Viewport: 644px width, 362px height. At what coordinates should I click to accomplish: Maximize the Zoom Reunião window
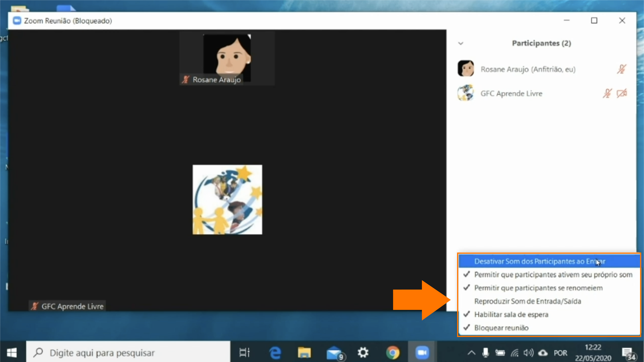coord(594,20)
